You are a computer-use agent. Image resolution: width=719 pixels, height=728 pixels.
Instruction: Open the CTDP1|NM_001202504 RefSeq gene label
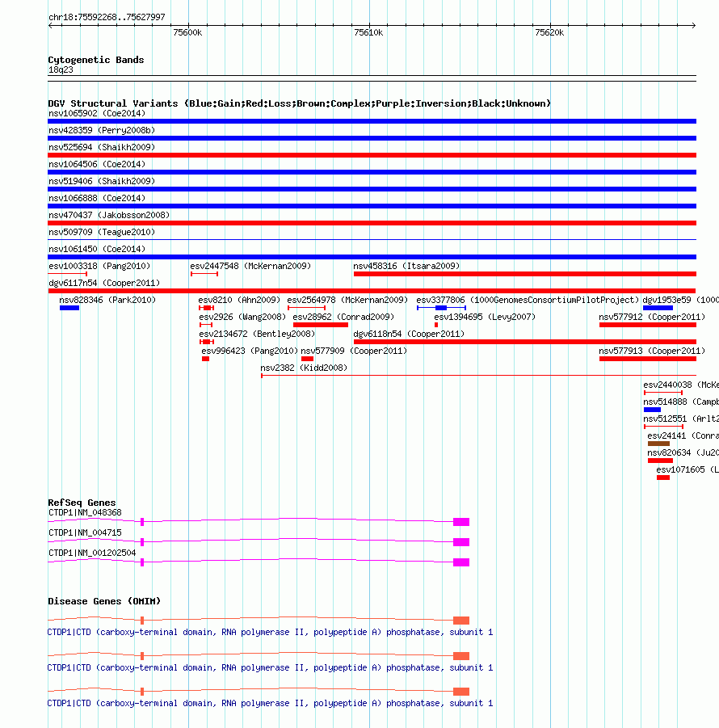pos(92,553)
